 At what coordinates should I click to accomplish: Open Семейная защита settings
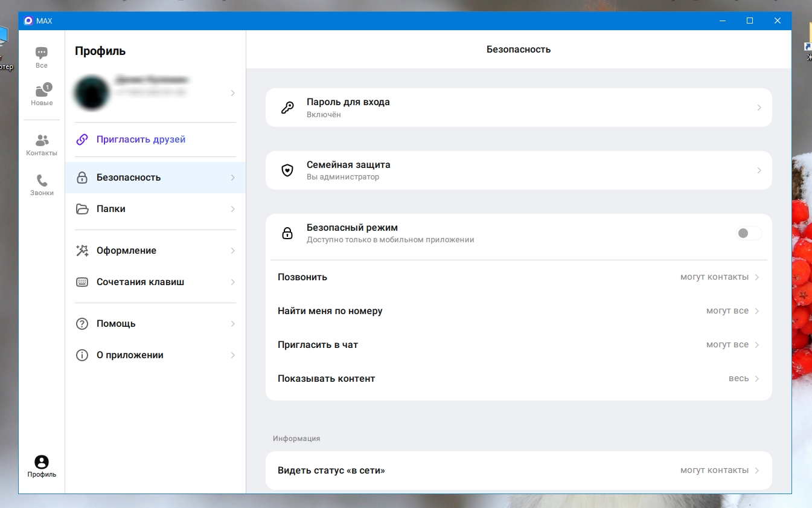click(x=519, y=170)
